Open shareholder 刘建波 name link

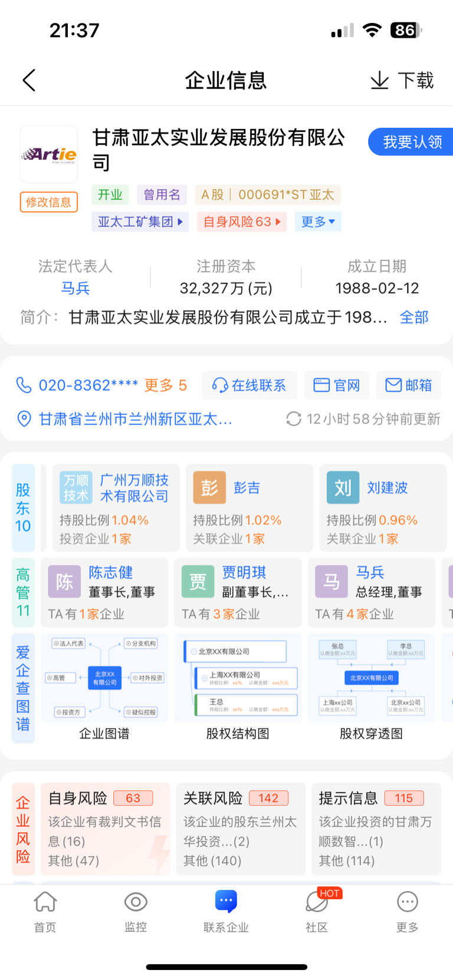pyautogui.click(x=388, y=488)
